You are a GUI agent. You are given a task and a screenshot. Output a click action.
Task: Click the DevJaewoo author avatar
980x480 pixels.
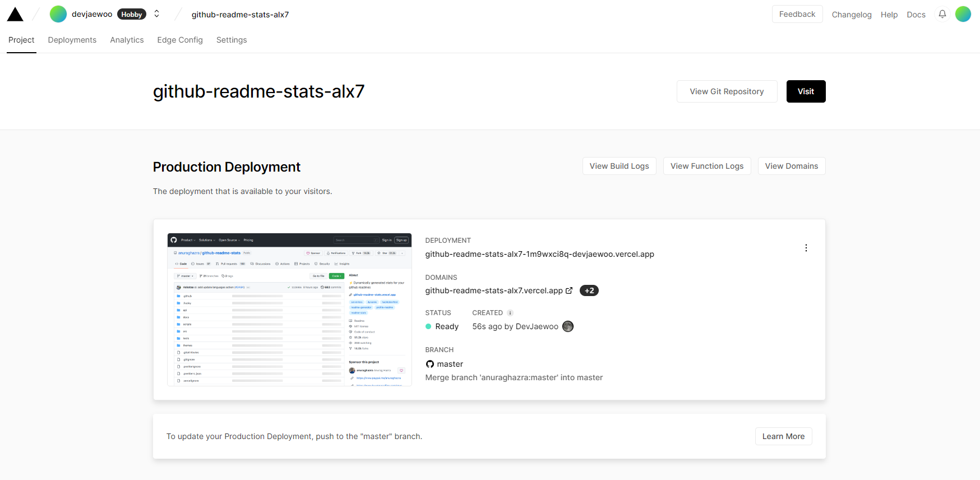pyautogui.click(x=568, y=326)
